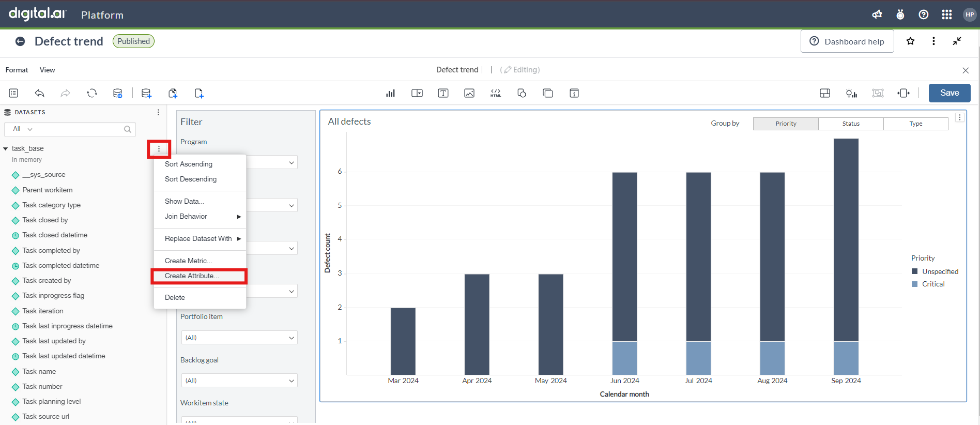Collapse the dashboard with the shrink arrows icon
Viewport: 980px width, 425px height.
pos(957,41)
